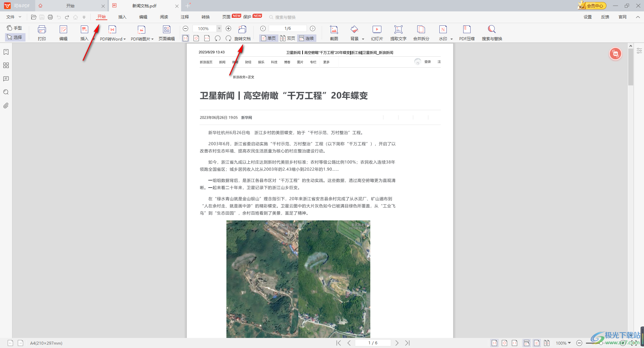Rotate page clockwise icon
644x348 pixels.
coord(228,38)
